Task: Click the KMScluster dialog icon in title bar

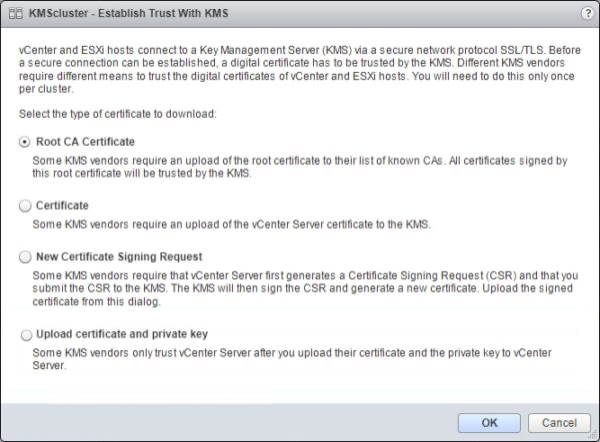Action: 15,13
